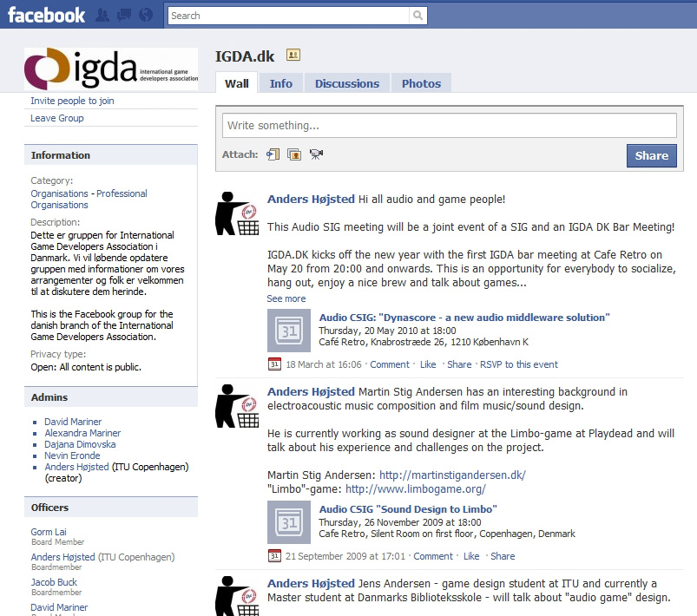Open Organisations category link

click(x=60, y=193)
